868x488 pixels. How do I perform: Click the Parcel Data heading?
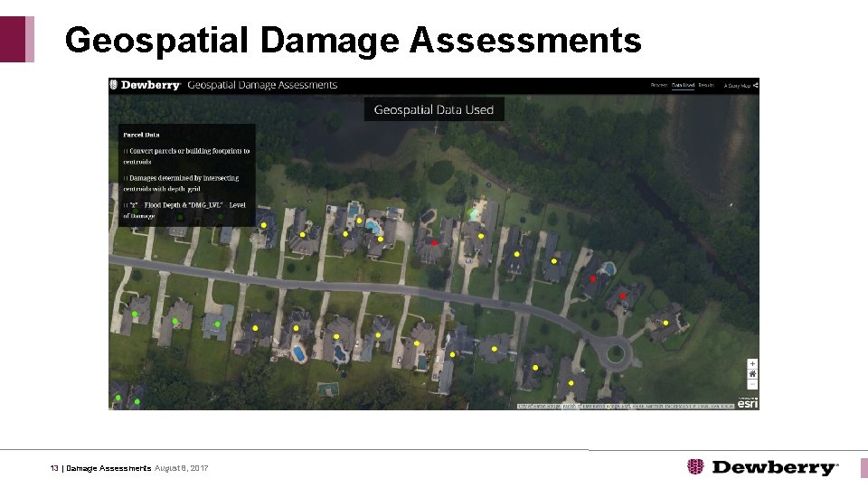[141, 135]
